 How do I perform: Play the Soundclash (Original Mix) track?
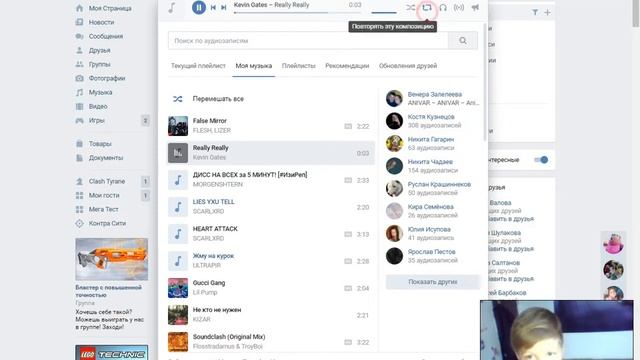pyautogui.click(x=271, y=342)
